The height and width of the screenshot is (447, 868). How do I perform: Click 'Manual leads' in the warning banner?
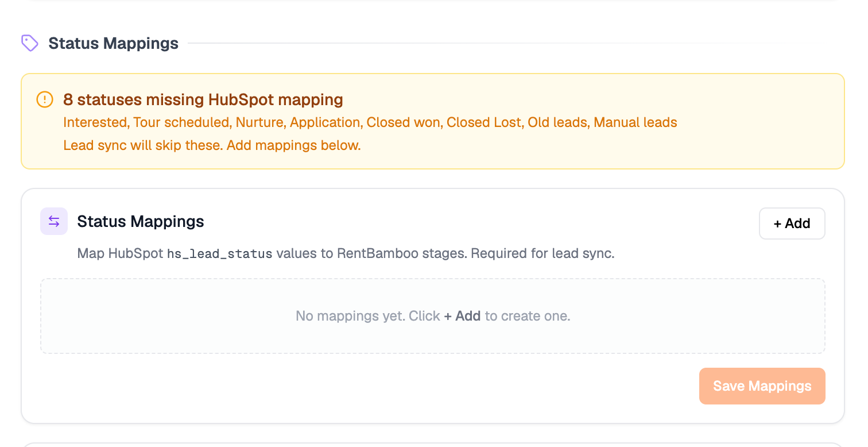pyautogui.click(x=635, y=122)
